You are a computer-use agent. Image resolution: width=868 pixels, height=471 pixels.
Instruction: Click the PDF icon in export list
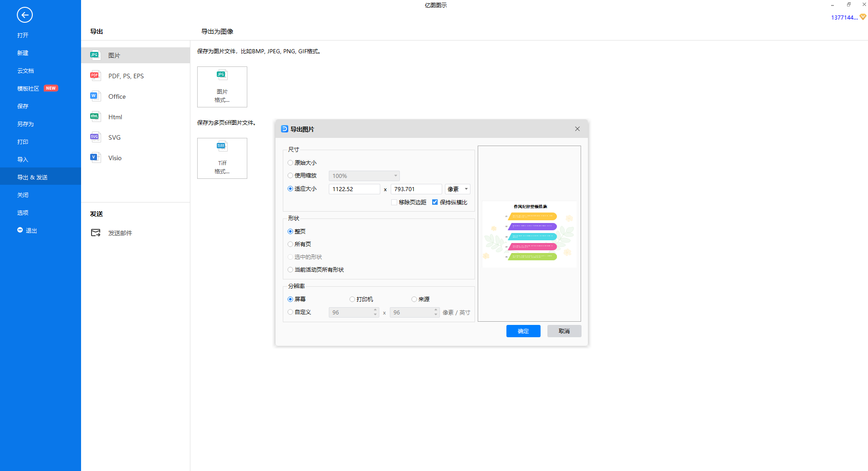click(x=95, y=76)
